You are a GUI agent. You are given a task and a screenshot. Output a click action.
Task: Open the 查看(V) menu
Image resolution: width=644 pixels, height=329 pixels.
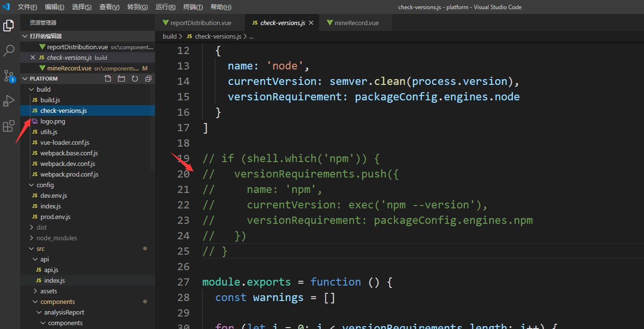click(109, 7)
